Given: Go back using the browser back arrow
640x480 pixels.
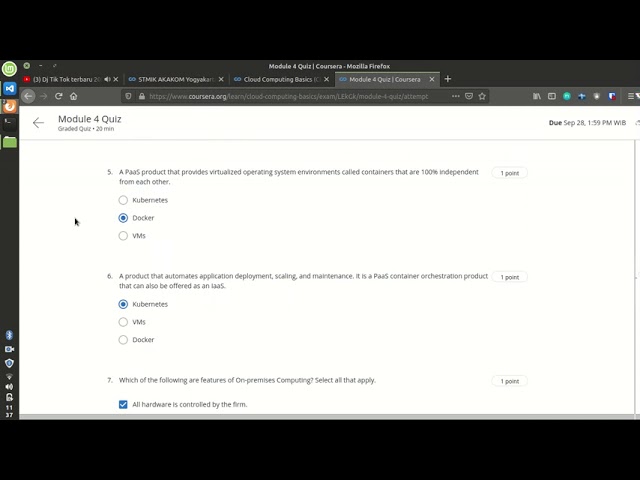Looking at the screenshot, I should coord(28,96).
